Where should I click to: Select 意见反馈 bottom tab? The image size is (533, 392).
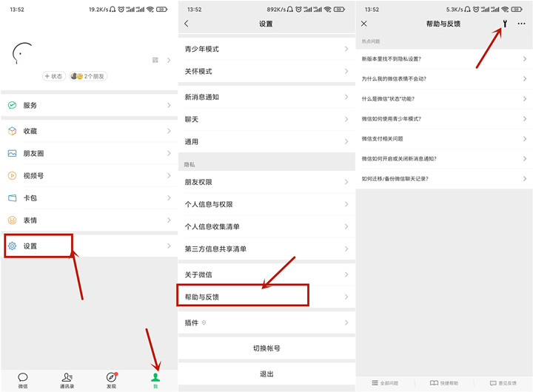click(503, 383)
